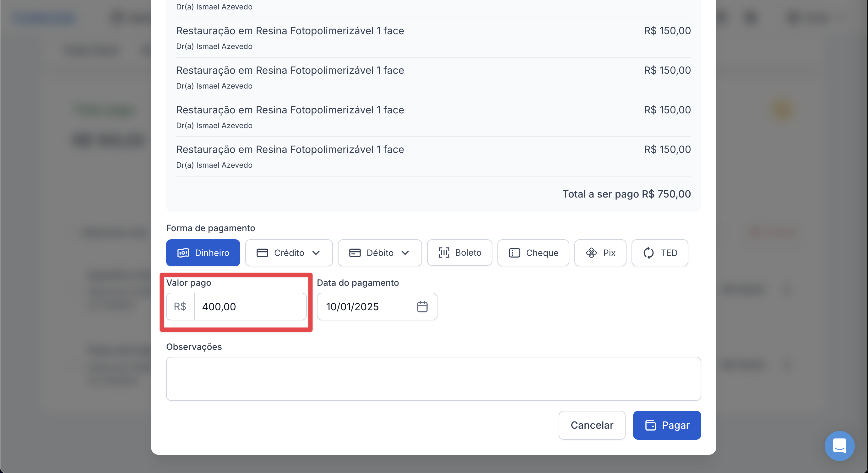Click the cheque icon on Cheque
868x473 pixels.
coord(514,253)
